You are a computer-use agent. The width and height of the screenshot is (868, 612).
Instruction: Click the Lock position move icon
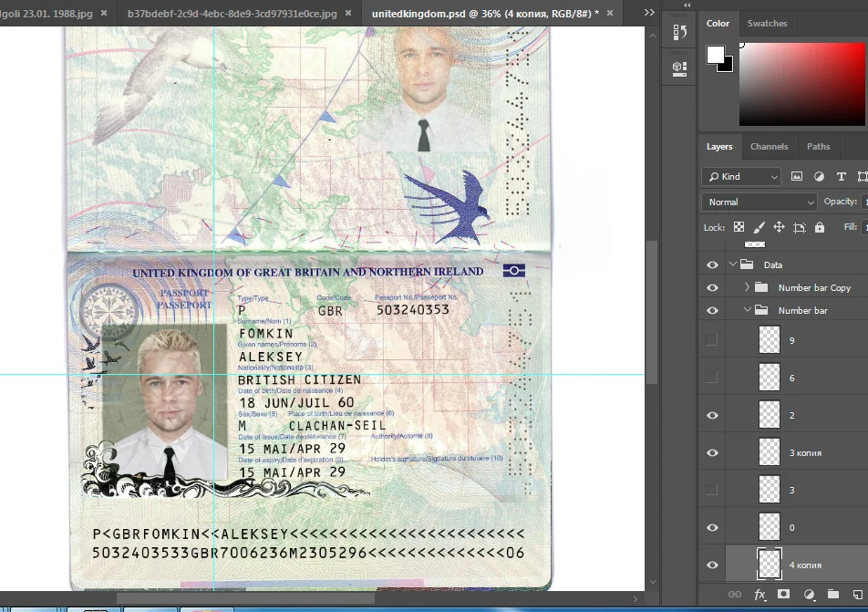pos(779,227)
